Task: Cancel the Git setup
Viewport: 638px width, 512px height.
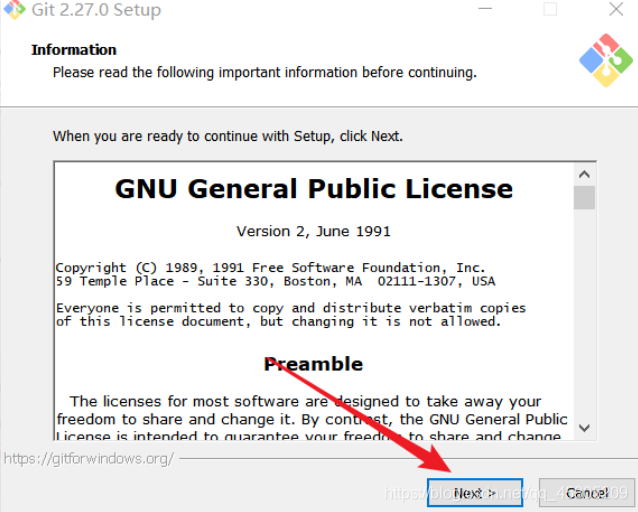Action: pyautogui.click(x=587, y=492)
